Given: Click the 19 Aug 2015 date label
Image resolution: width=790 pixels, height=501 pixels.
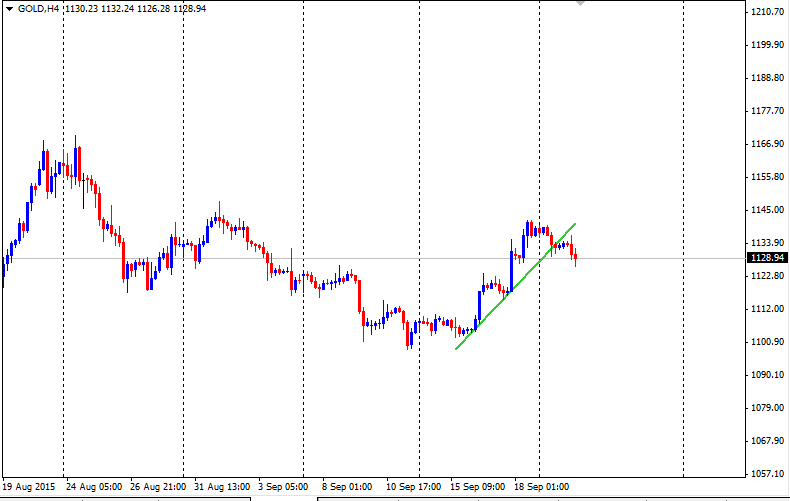Looking at the screenshot, I should pos(29,487).
